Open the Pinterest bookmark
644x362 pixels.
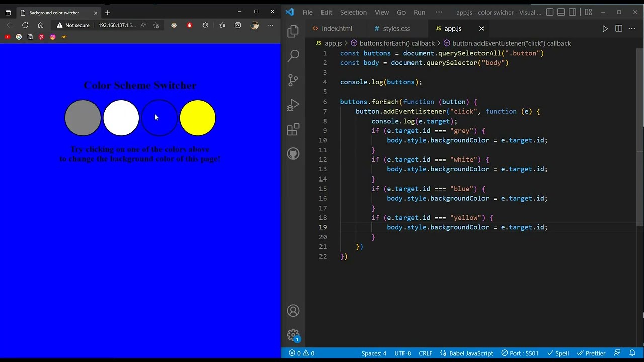pyautogui.click(x=41, y=37)
